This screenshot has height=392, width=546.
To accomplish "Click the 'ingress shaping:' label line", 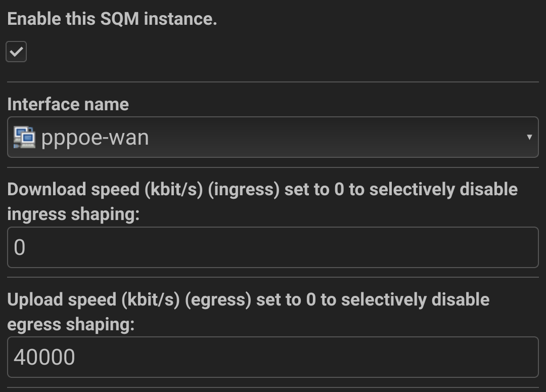I will tap(73, 214).
